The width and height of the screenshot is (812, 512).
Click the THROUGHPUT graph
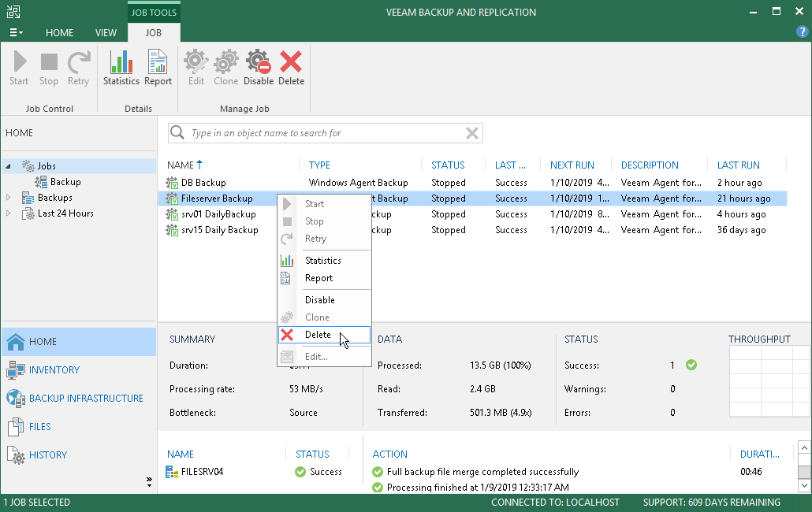coord(769,381)
